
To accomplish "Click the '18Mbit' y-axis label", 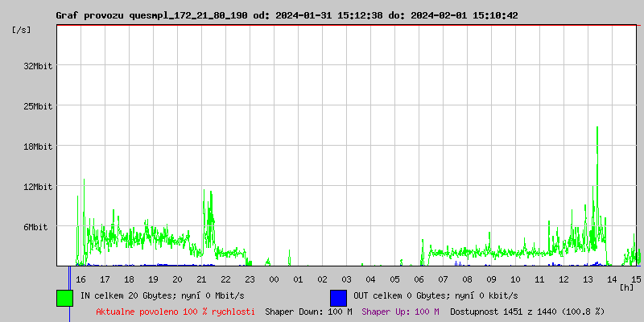I will 38,147.
